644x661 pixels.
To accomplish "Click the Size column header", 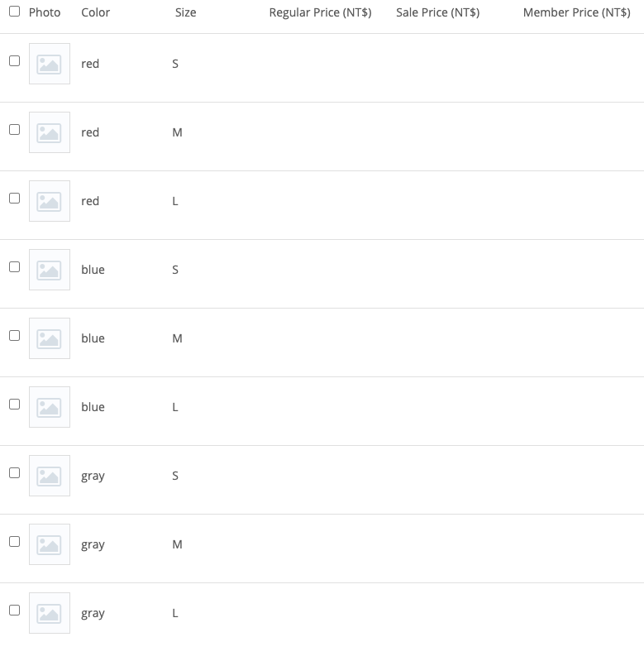I will [x=186, y=12].
